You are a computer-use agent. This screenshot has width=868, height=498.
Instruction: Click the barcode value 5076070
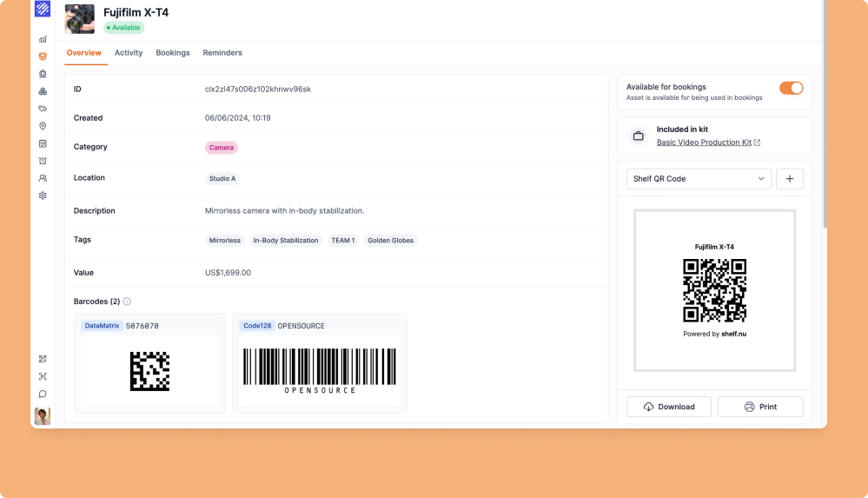[142, 326]
